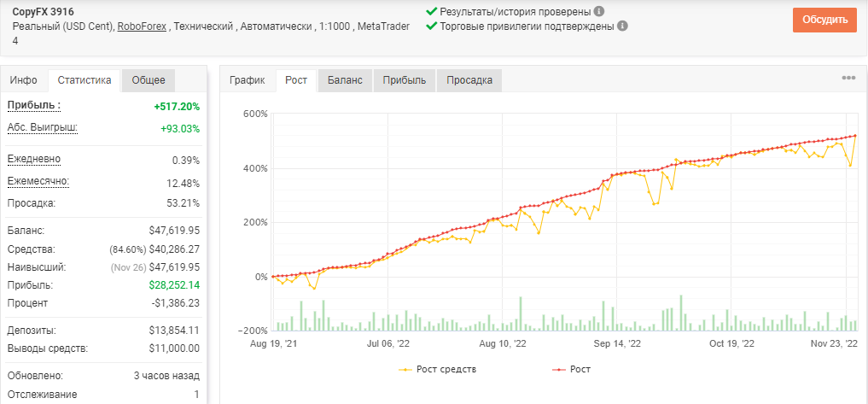Toggle Рост red legend series

click(573, 369)
